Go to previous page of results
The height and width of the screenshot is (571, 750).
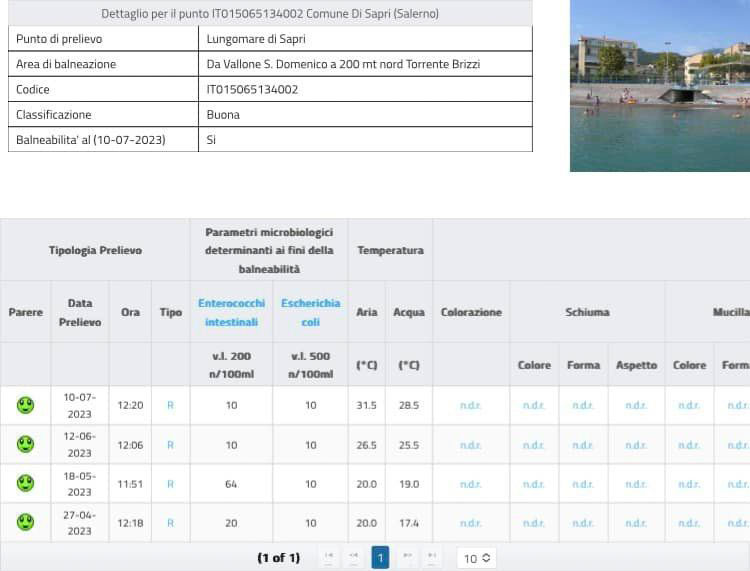(353, 558)
